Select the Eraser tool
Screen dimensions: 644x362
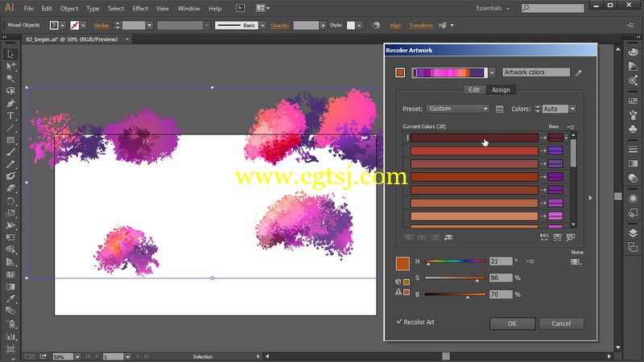pos(10,188)
